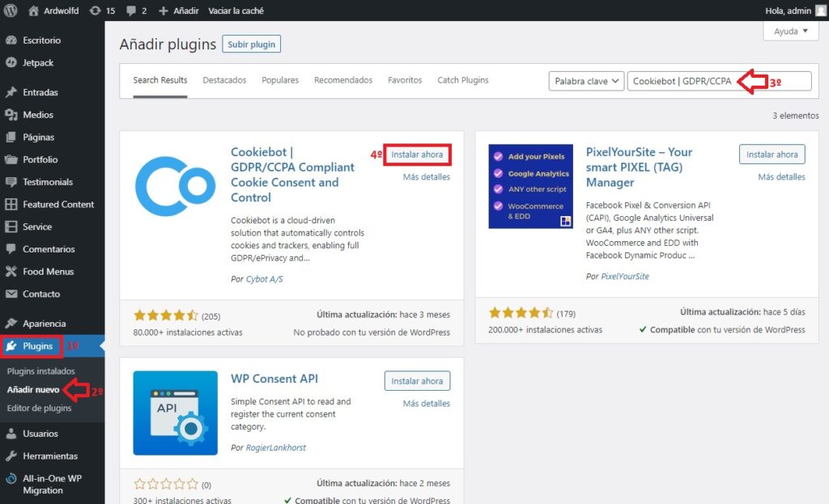Screen dimensions: 829x504
Task: Open the Palabra clave search type dropdown
Action: coord(586,81)
